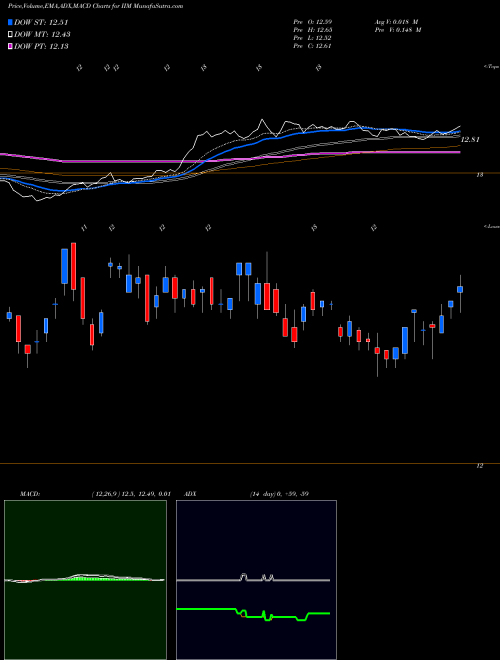Click the Pre O: 12.59 value

tap(313, 21)
